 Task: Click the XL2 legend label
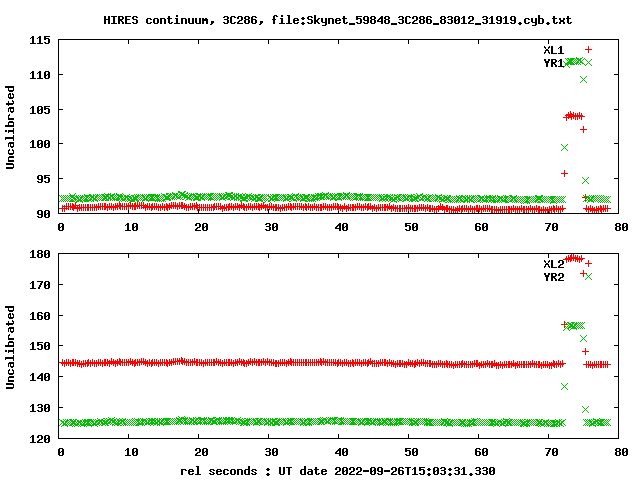click(553, 264)
